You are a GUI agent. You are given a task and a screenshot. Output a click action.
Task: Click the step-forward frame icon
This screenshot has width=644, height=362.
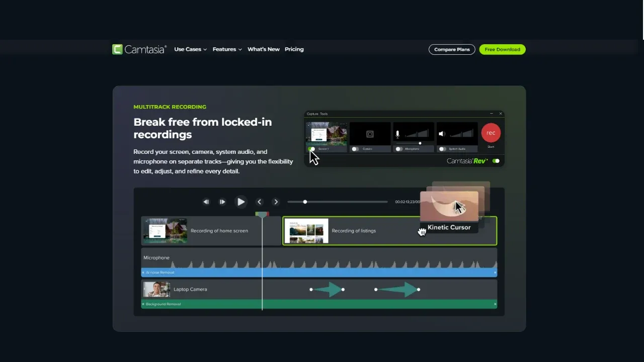(x=222, y=202)
